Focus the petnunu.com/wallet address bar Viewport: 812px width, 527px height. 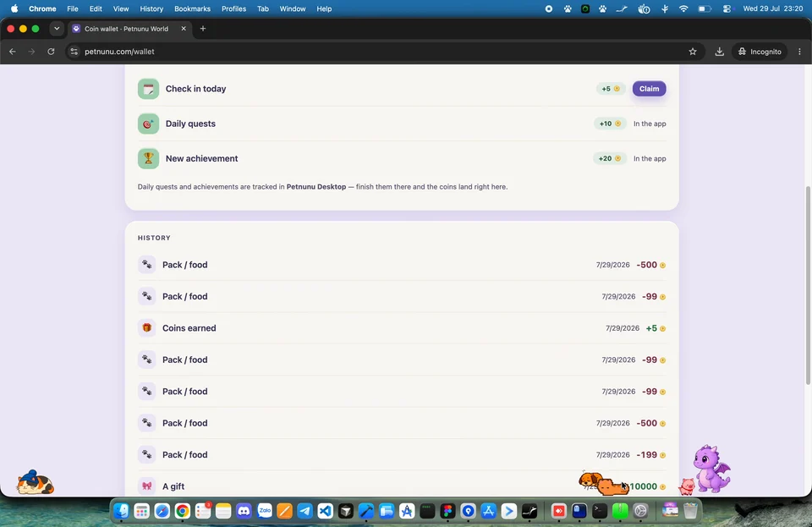click(x=383, y=52)
